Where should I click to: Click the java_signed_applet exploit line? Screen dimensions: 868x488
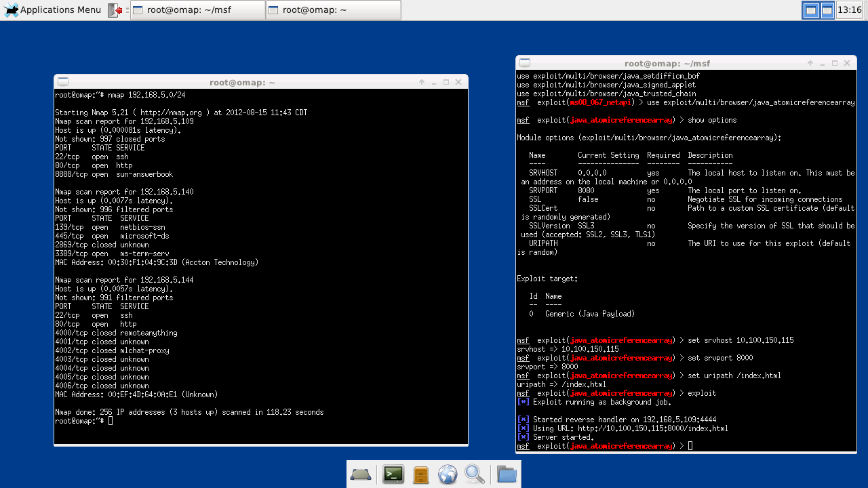[606, 85]
